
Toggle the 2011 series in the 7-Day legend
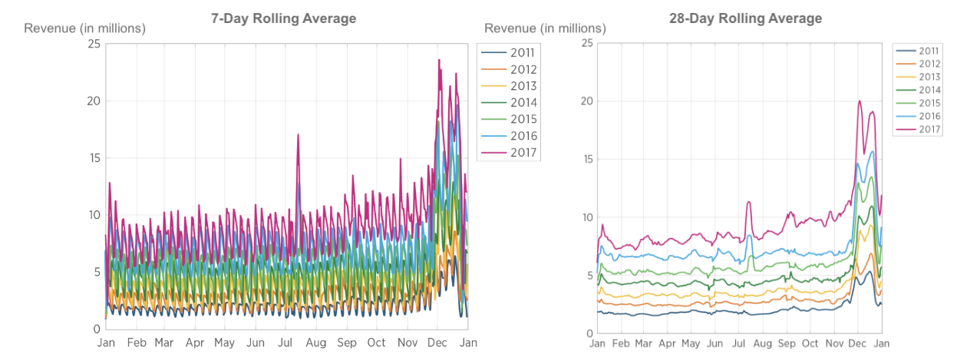[x=509, y=53]
